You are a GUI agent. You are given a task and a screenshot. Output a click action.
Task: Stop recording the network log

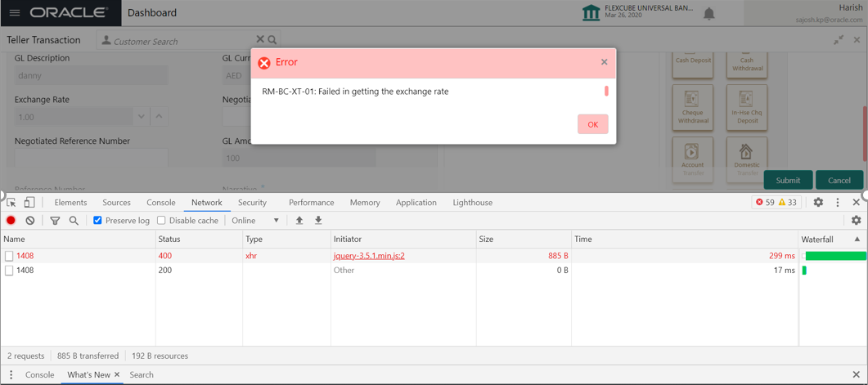pyautogui.click(x=11, y=220)
